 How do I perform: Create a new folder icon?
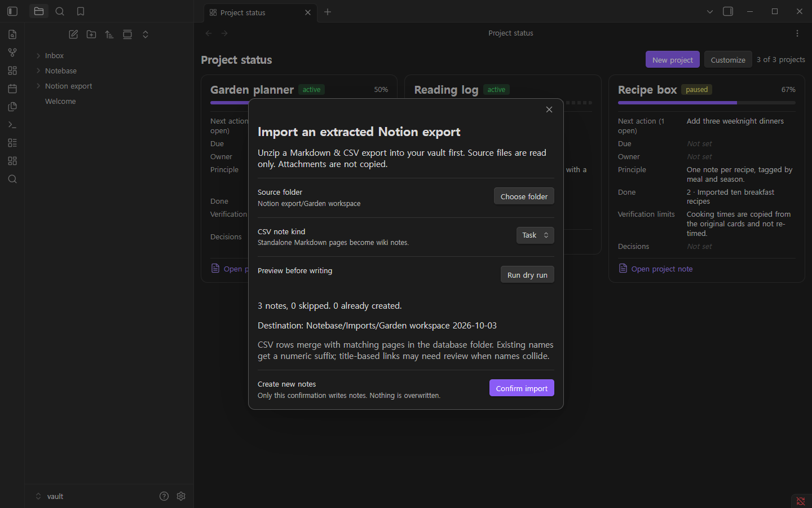point(91,34)
